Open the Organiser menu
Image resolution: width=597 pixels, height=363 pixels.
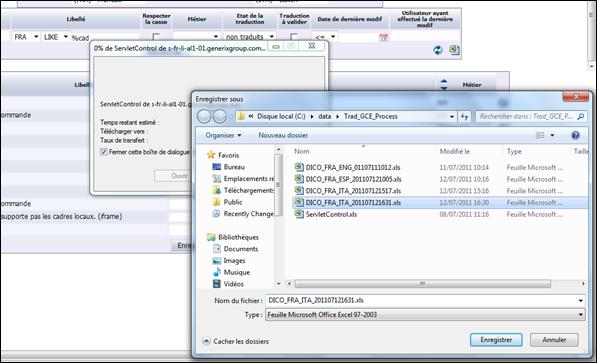pyautogui.click(x=223, y=135)
